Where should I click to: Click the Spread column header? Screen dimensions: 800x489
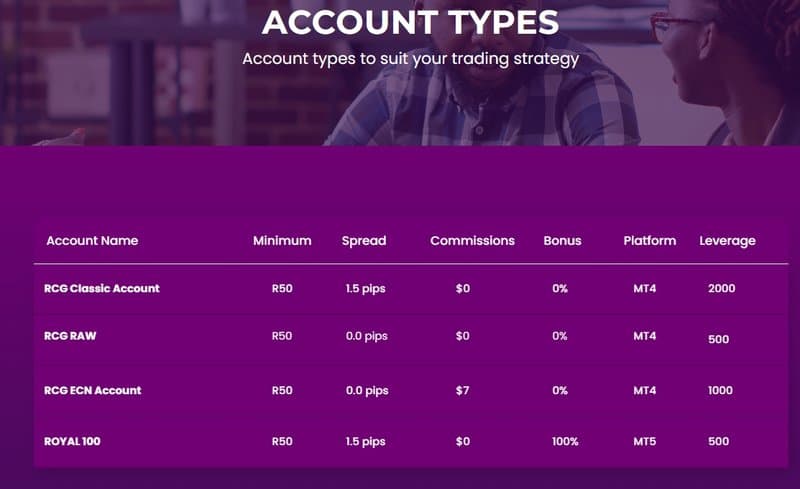click(x=364, y=241)
